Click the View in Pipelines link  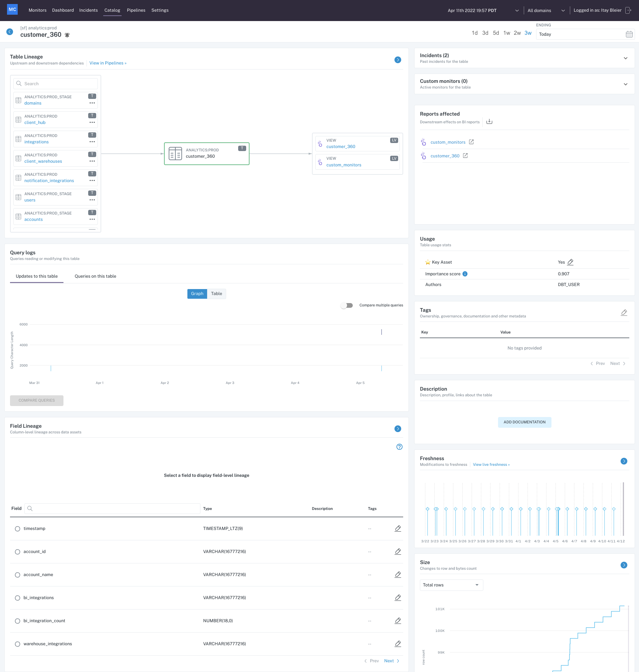point(108,63)
